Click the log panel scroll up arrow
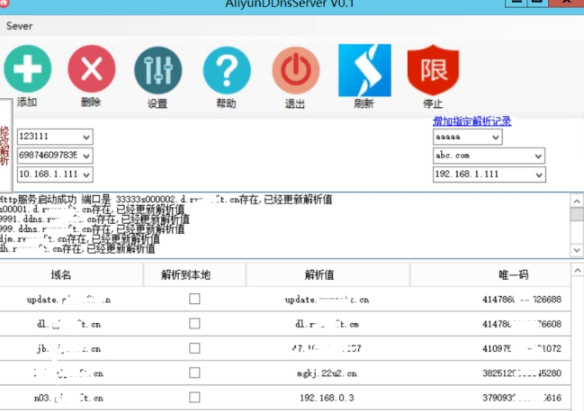Viewport: 584px width, 411px height. point(577,201)
